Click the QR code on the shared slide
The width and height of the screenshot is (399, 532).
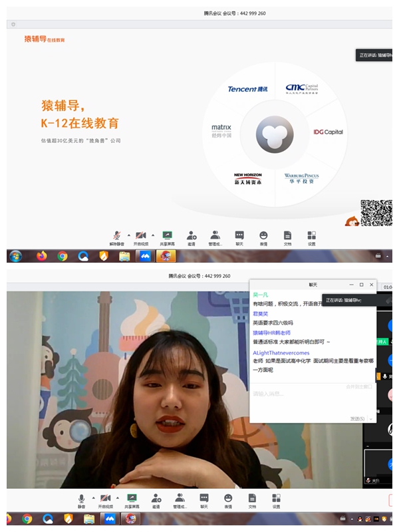(376, 213)
